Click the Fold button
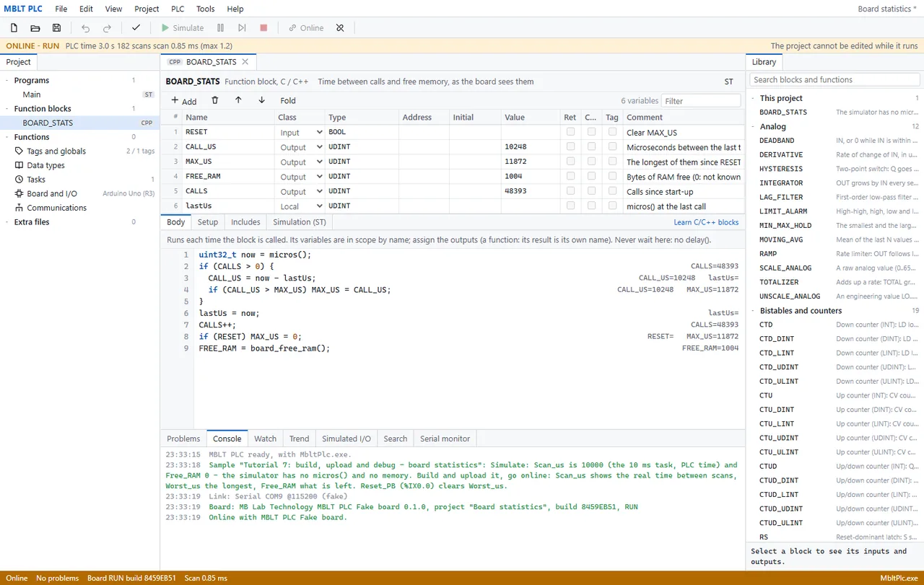This screenshot has height=585, width=924. [288, 101]
